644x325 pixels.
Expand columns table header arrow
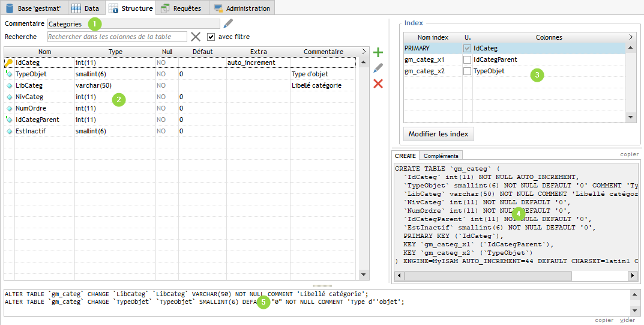pos(364,51)
